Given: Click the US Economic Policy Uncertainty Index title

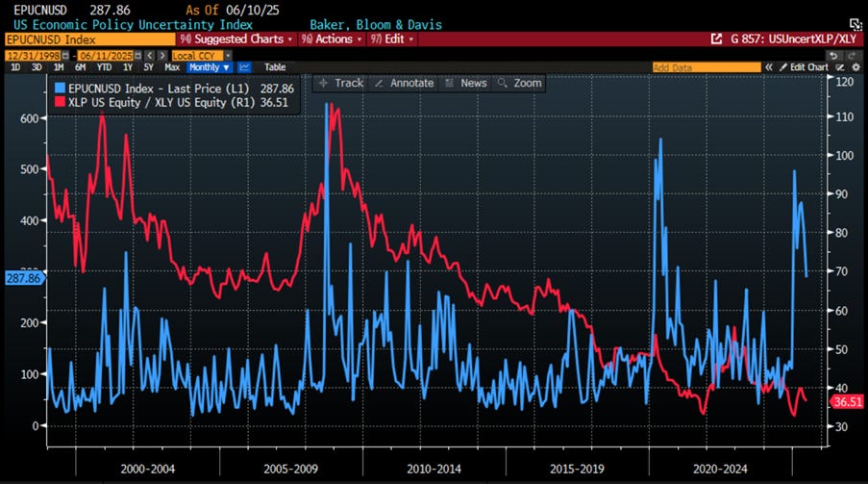Looking at the screenshot, I should [133, 25].
